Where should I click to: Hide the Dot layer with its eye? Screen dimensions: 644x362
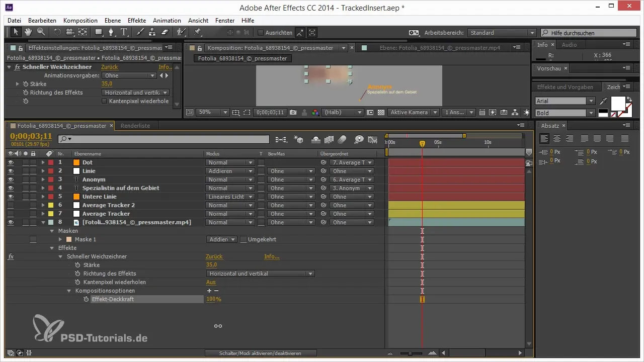[x=11, y=162]
